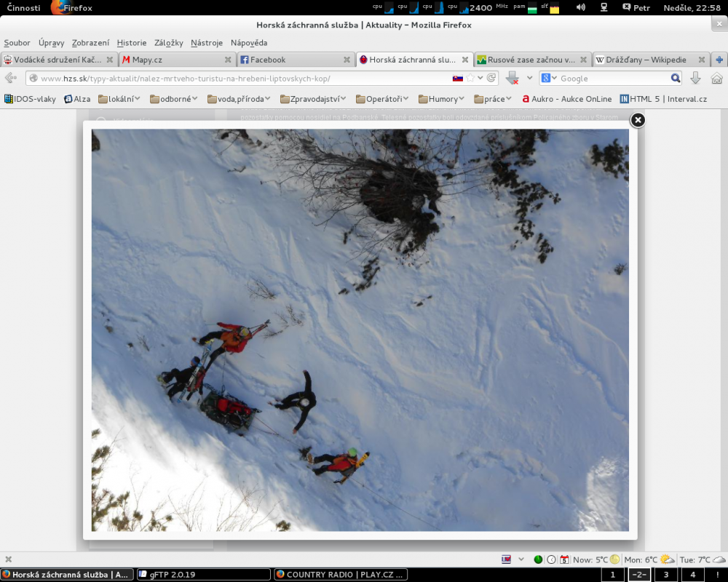728x582 pixels.
Task: Switch to workspace 3
Action: click(665, 575)
